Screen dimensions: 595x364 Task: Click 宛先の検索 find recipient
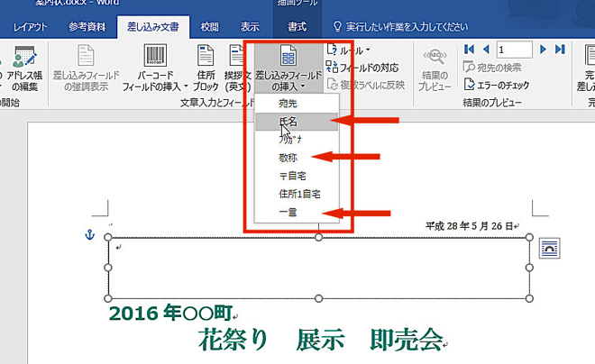click(x=492, y=68)
